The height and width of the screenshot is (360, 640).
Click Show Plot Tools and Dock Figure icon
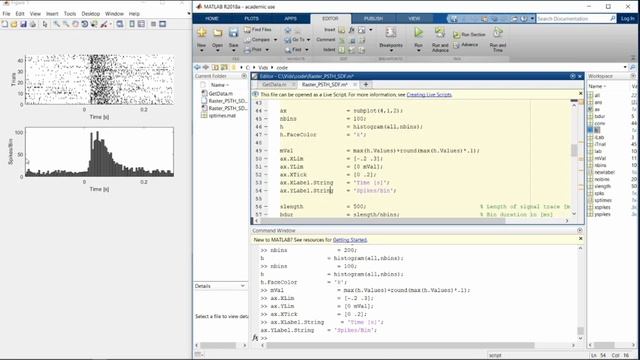pos(162,24)
